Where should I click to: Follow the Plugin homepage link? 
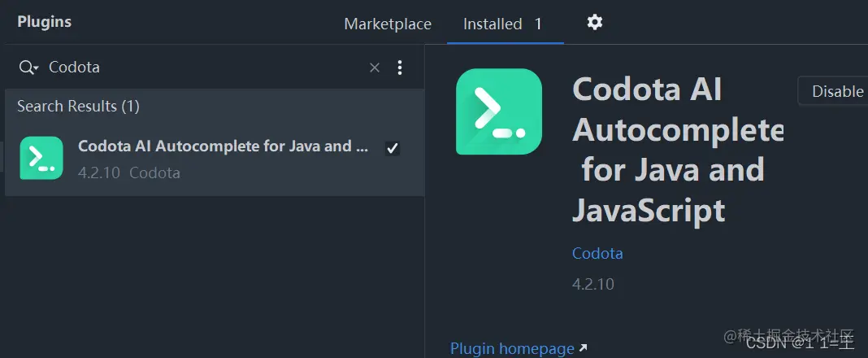[x=512, y=348]
